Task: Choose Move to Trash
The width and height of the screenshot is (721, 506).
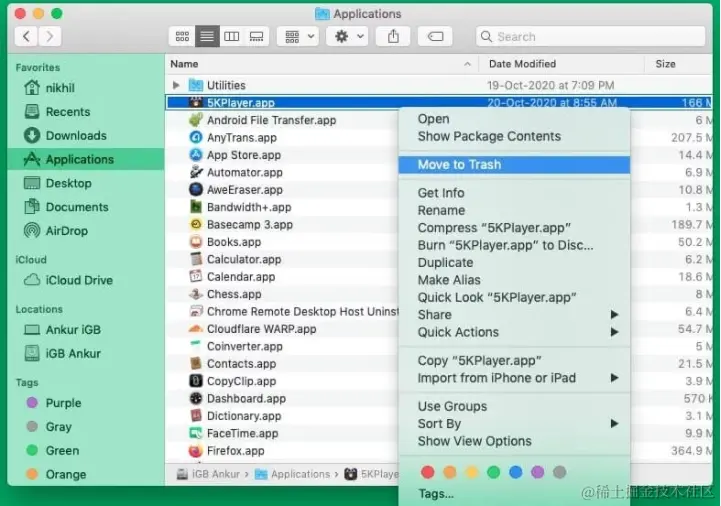Action: point(514,165)
